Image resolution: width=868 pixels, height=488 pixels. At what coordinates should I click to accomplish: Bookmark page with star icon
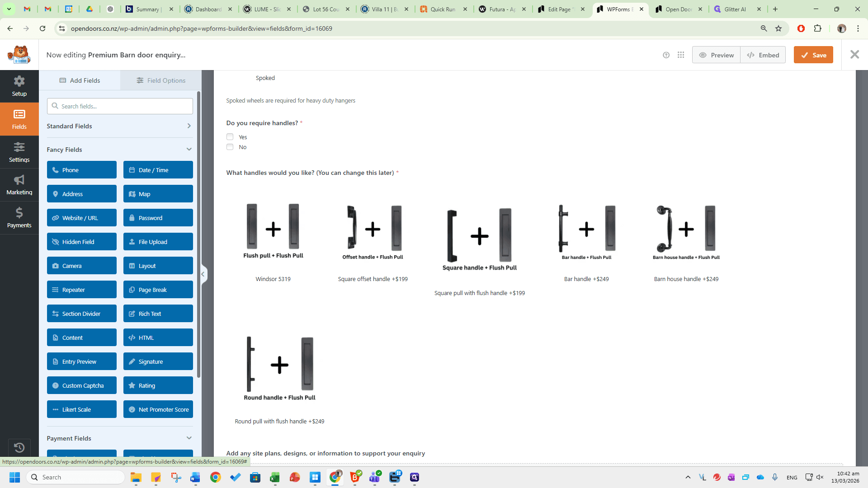(778, 28)
